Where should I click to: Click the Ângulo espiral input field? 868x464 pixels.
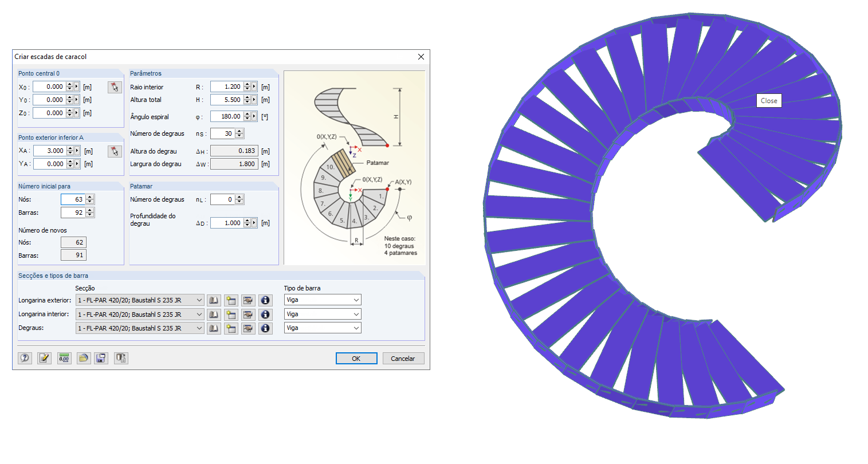pyautogui.click(x=227, y=116)
